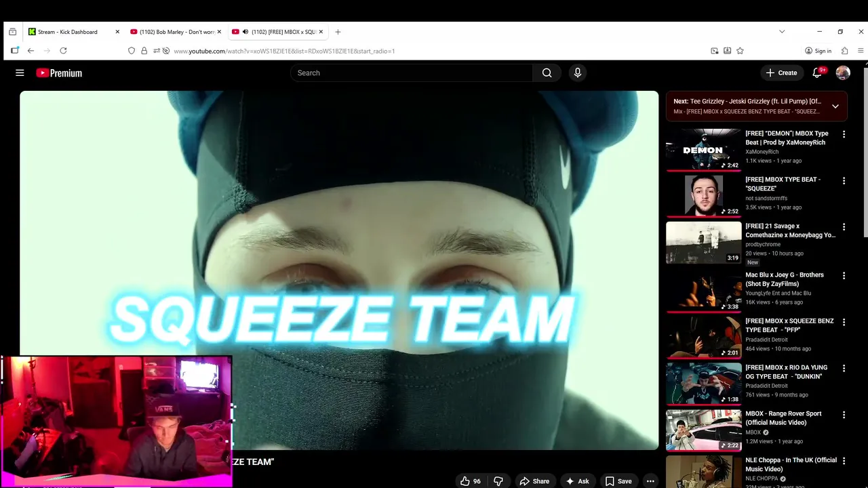Open Mac Blu x Joey G Brothers title
The width and height of the screenshot is (868, 488).
(785, 279)
